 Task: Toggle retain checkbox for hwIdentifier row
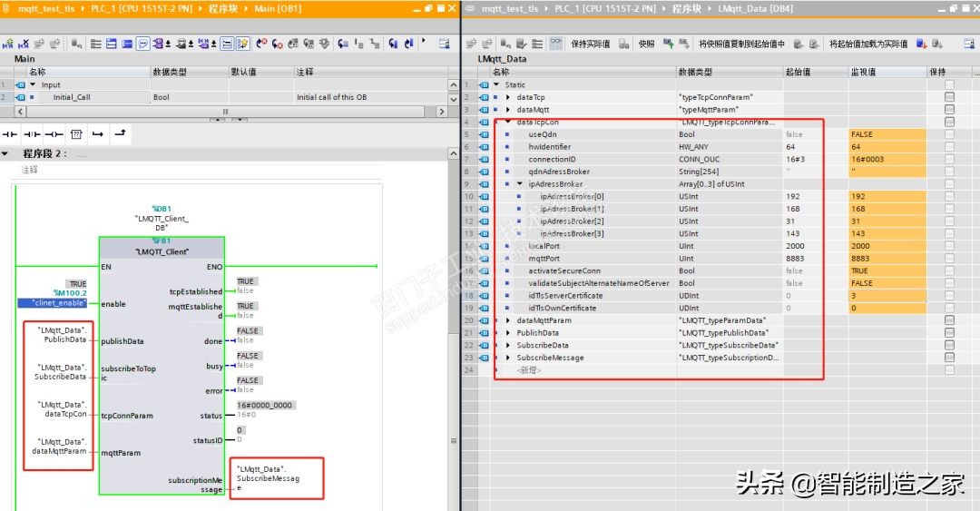(949, 147)
